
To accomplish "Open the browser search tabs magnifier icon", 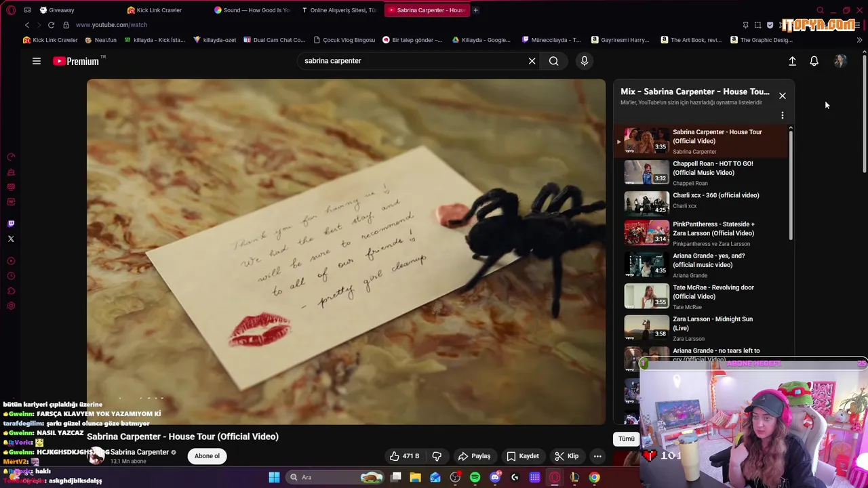I will [820, 10].
